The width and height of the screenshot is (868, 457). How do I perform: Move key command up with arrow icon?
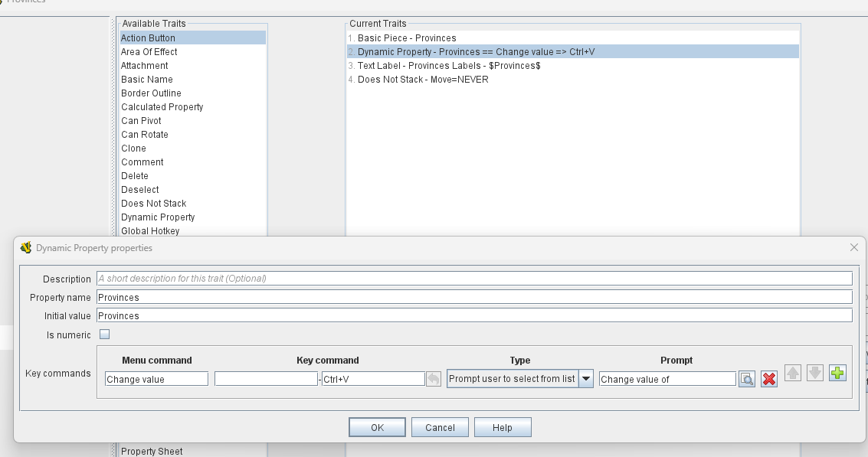pyautogui.click(x=793, y=374)
